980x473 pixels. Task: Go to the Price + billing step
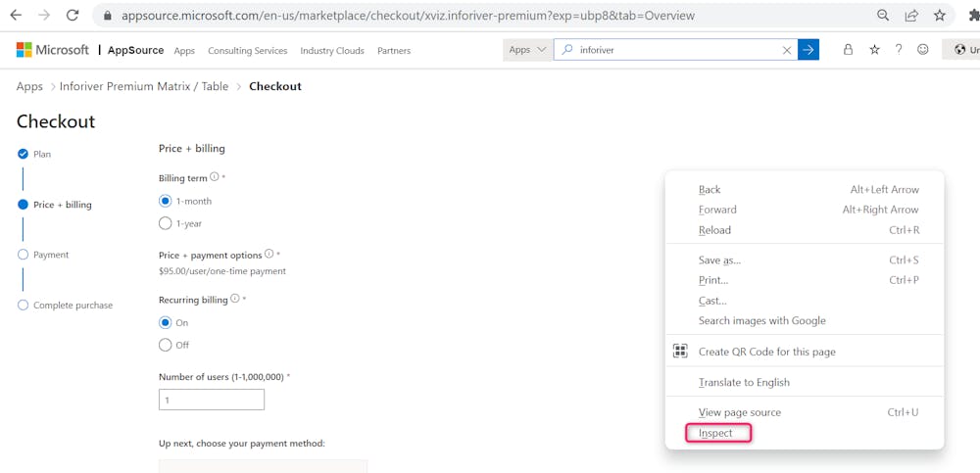[54, 205]
